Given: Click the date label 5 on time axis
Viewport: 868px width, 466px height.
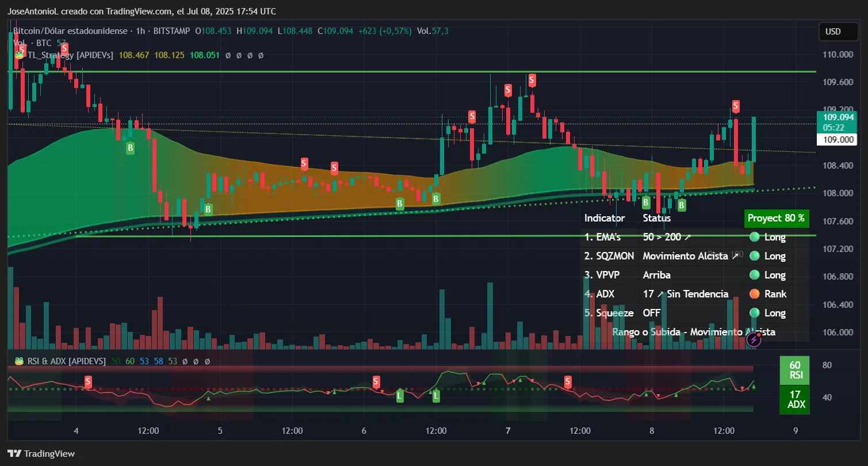Looking at the screenshot, I should point(220,431).
